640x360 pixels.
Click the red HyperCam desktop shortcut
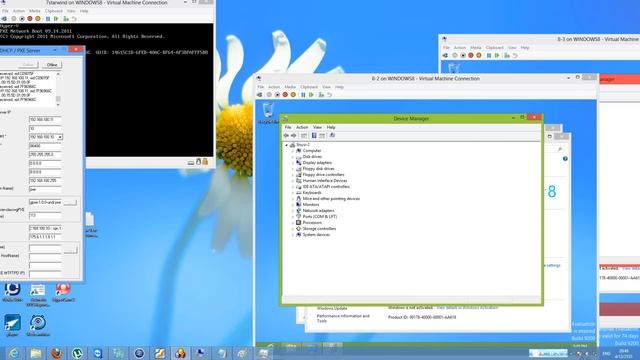pyautogui.click(x=63, y=292)
